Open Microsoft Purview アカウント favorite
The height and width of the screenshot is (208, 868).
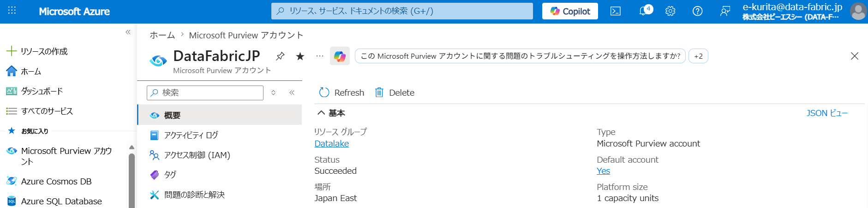[60, 156]
